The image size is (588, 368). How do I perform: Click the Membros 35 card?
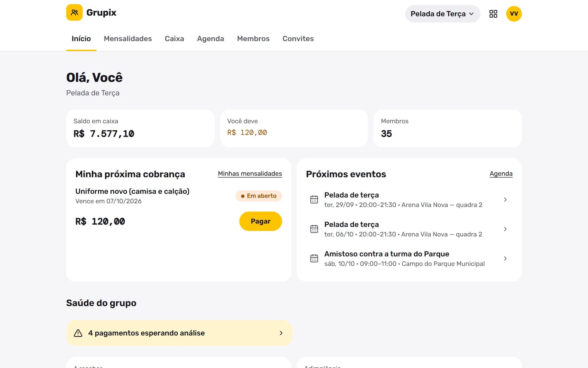pos(448,128)
